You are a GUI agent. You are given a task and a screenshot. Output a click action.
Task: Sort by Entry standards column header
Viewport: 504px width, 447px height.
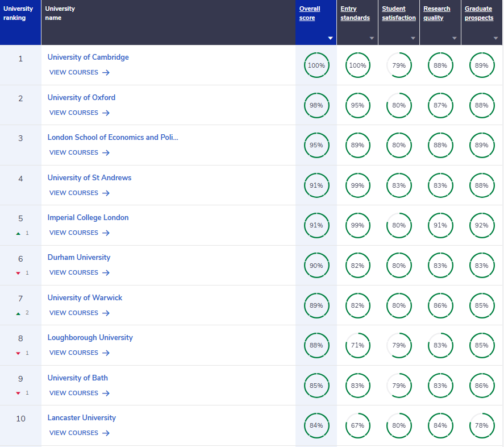point(355,13)
